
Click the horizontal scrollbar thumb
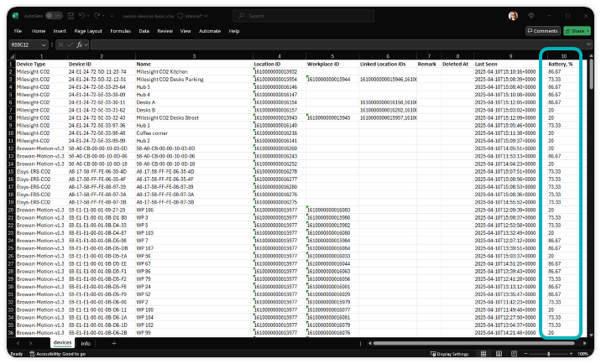point(473,343)
